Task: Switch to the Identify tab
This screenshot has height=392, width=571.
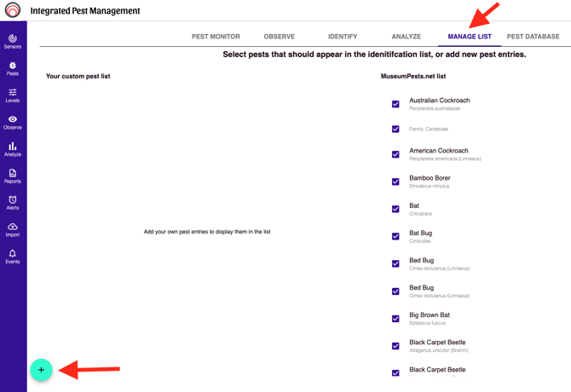Action: pyautogui.click(x=343, y=37)
